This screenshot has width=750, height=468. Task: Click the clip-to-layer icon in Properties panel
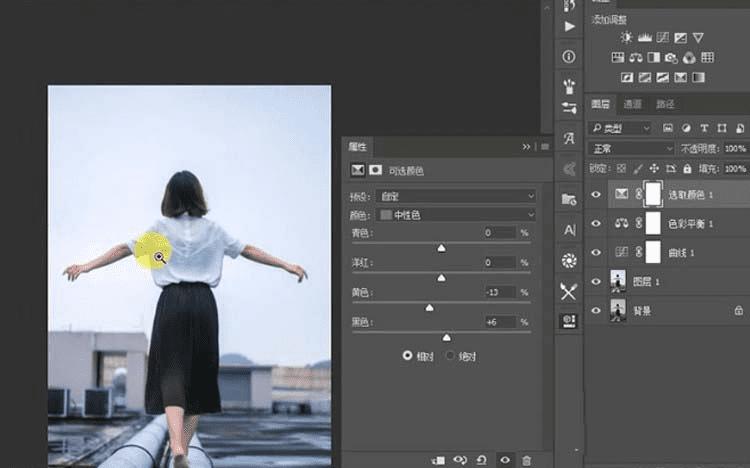(x=438, y=459)
